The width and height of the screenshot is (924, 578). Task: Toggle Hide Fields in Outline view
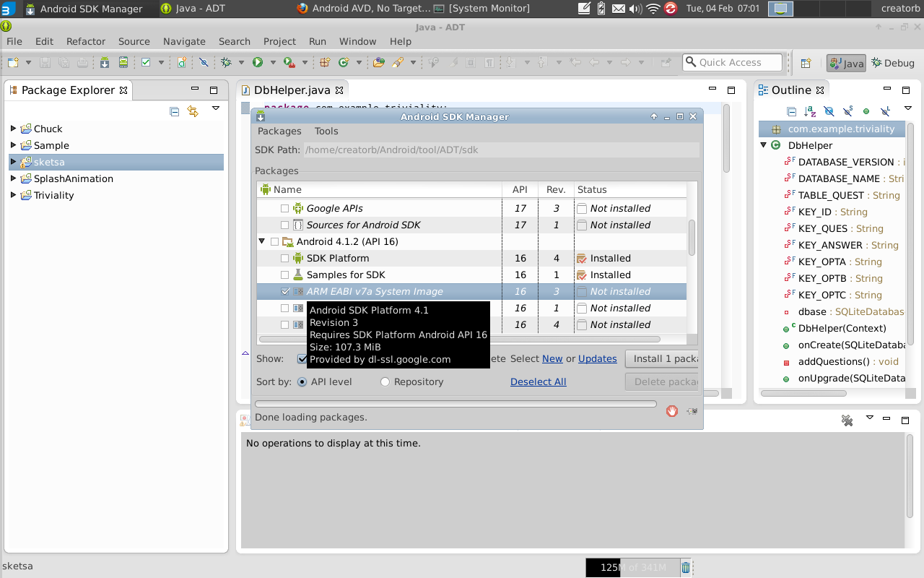click(x=829, y=111)
